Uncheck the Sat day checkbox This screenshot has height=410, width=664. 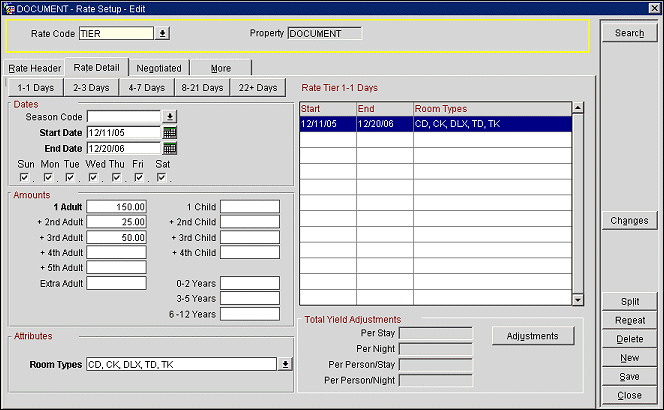point(162,178)
